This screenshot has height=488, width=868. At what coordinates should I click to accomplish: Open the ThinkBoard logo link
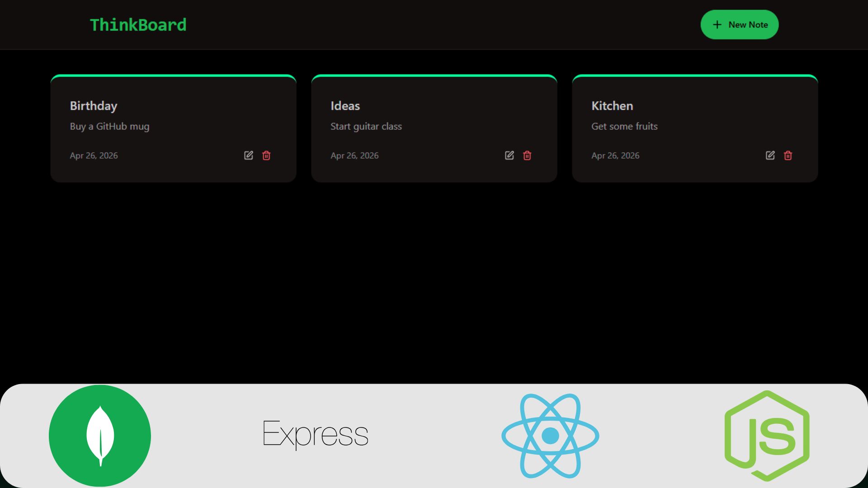pyautogui.click(x=138, y=25)
